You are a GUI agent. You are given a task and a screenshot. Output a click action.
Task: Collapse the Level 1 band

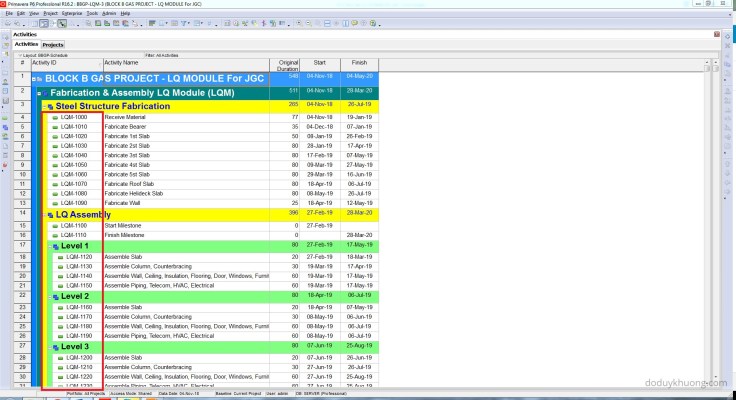point(50,246)
